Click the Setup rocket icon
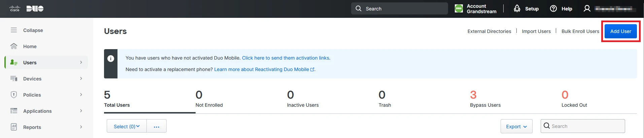The width and height of the screenshot is (644, 138). click(x=517, y=8)
